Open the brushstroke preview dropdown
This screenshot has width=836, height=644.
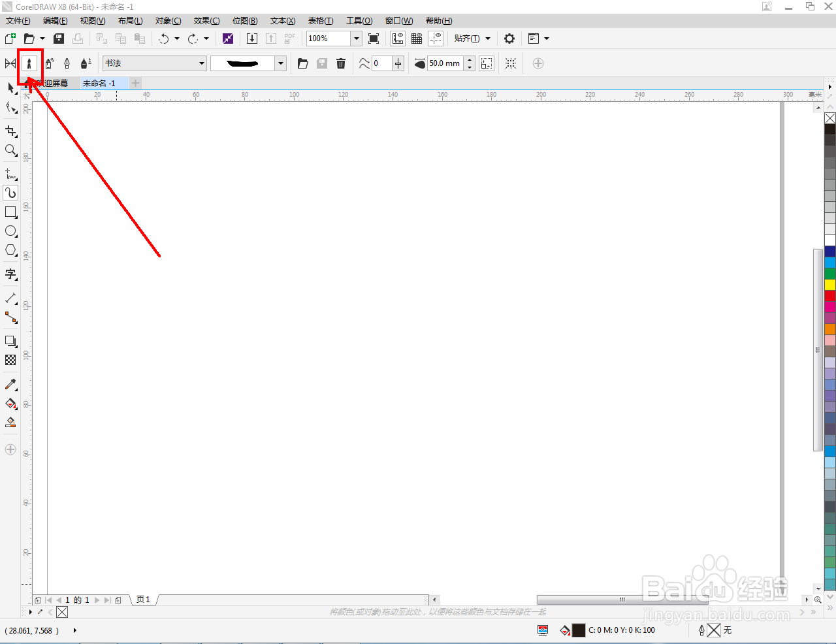281,63
